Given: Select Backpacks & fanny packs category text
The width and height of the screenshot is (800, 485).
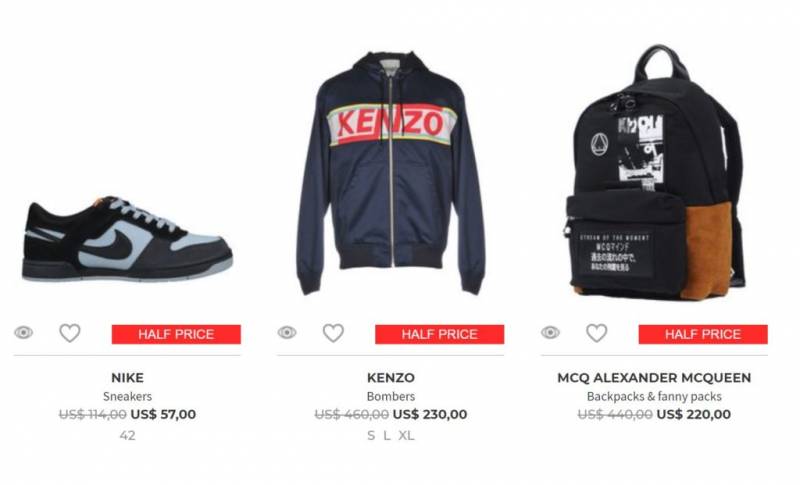Looking at the screenshot, I should (x=654, y=396).
